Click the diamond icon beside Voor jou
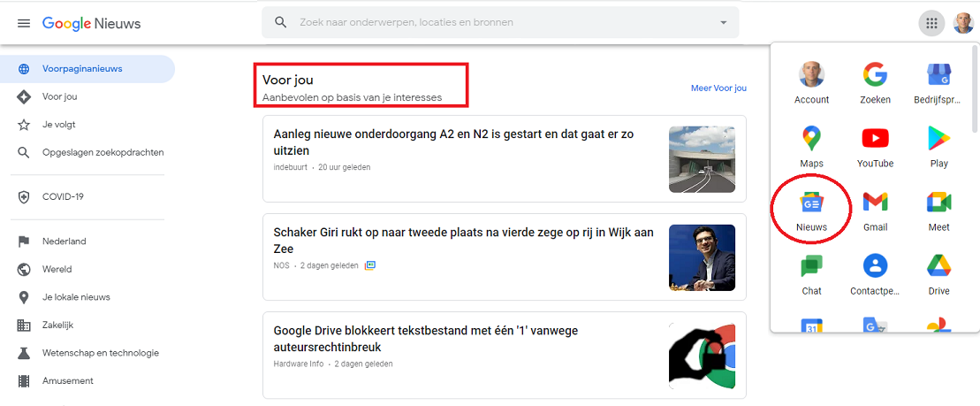 (24, 97)
